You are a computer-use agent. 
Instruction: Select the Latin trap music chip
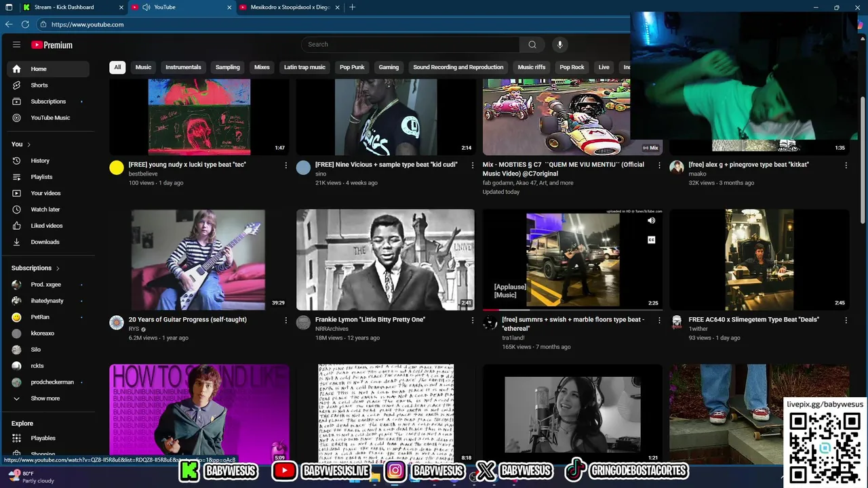coord(304,67)
